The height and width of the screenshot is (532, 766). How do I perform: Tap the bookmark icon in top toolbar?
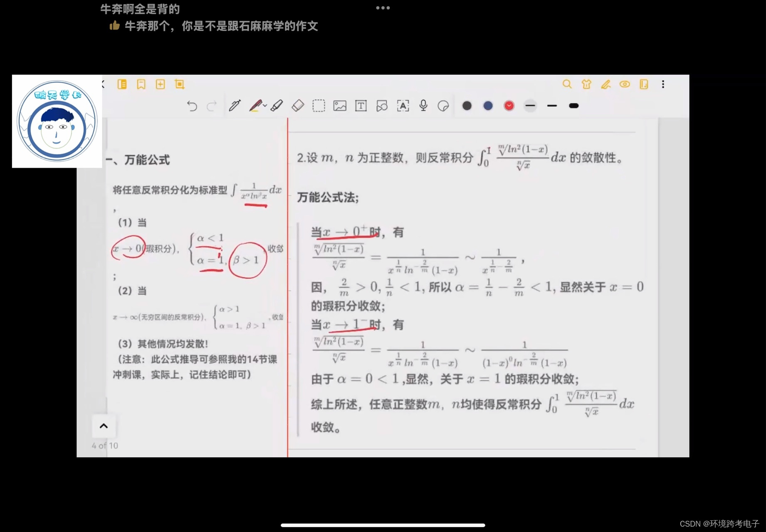pyautogui.click(x=141, y=84)
